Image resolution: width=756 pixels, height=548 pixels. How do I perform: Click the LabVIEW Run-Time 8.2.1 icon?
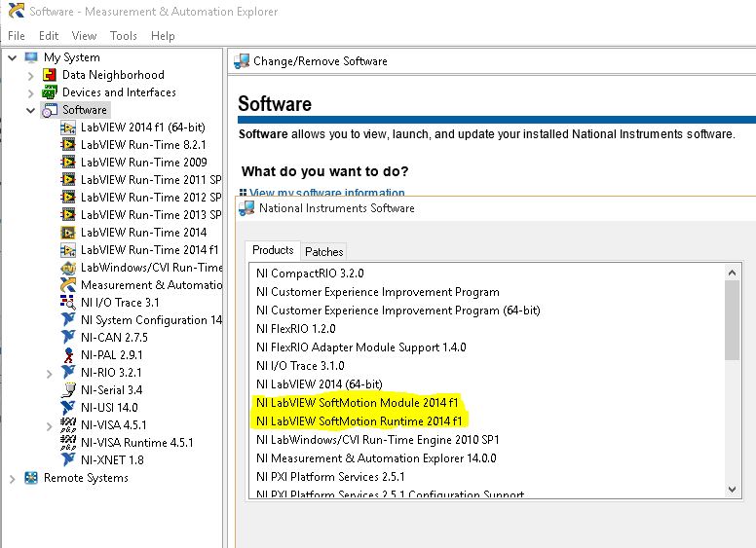click(68, 145)
